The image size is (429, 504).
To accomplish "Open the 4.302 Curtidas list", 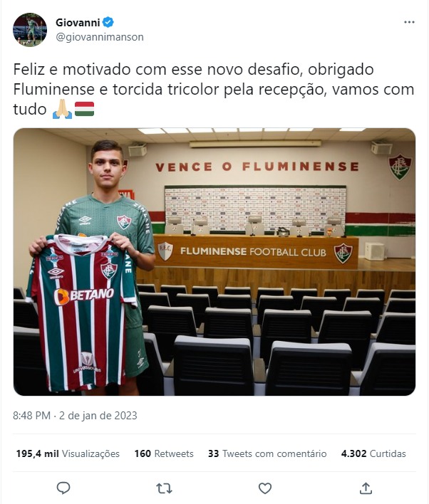I will point(373,453).
